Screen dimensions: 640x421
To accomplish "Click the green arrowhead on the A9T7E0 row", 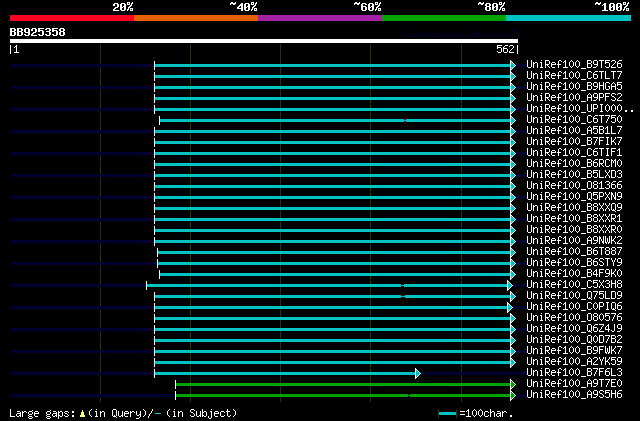I will pos(513,385).
